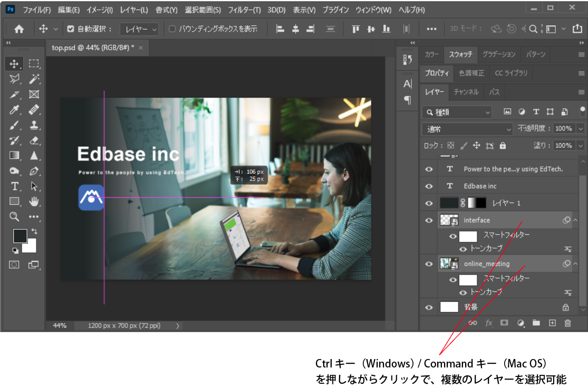Hide the Edbase inc text layer
This screenshot has width=588, height=387.
coord(429,186)
